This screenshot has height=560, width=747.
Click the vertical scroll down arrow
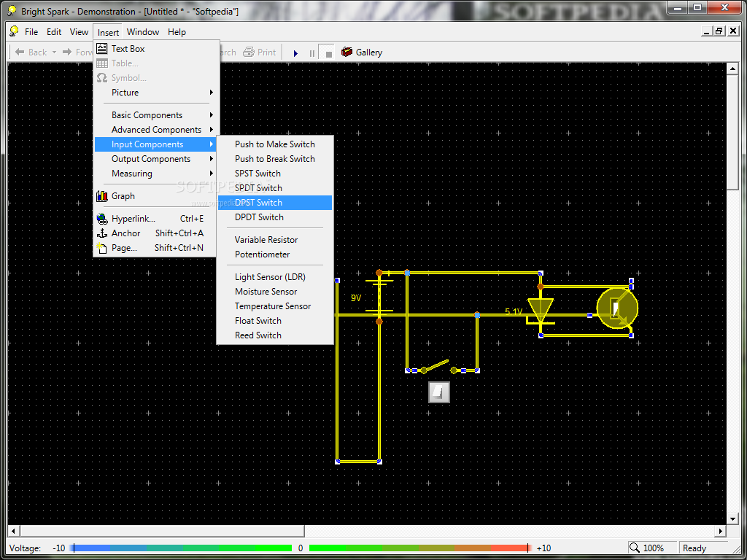pos(732,519)
